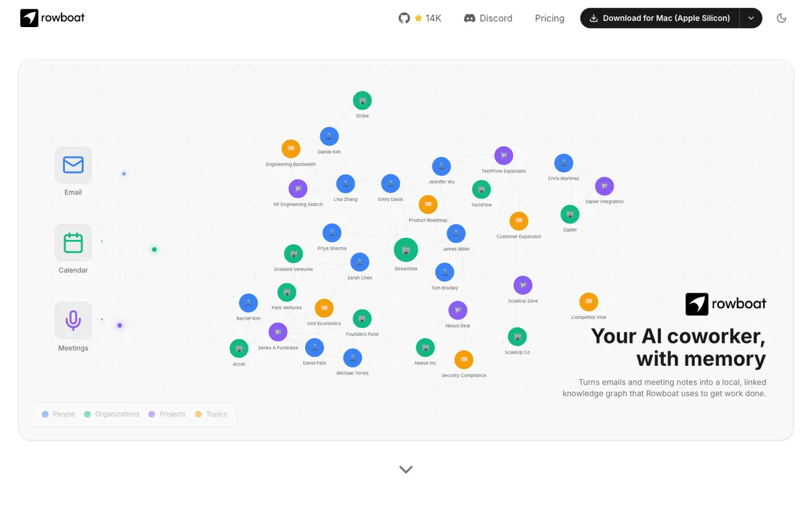This screenshot has height=508, width=812.
Task: Select the Nexus Inc organization node
Action: coord(425,347)
